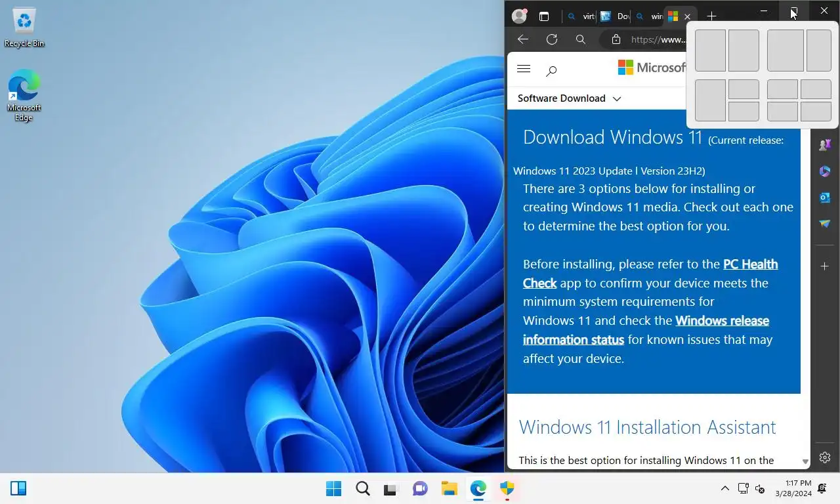Click the 'Download Windows 11' heading
The width and height of the screenshot is (840, 504).
612,136
